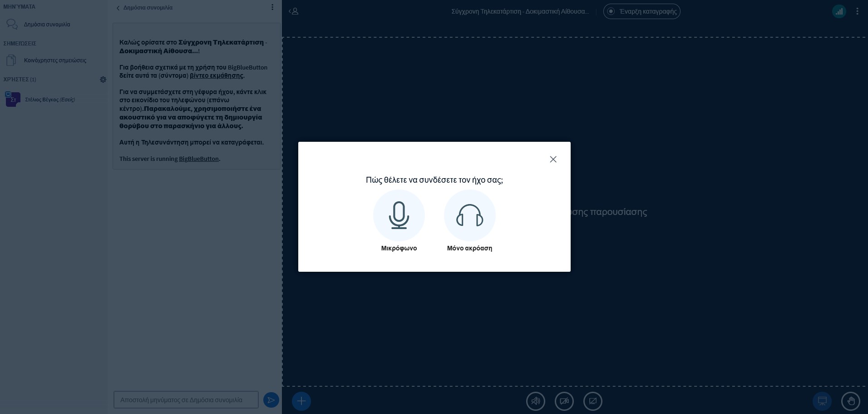The image size is (868, 414).
Task: Open the top-right options menu
Action: pos(857,11)
